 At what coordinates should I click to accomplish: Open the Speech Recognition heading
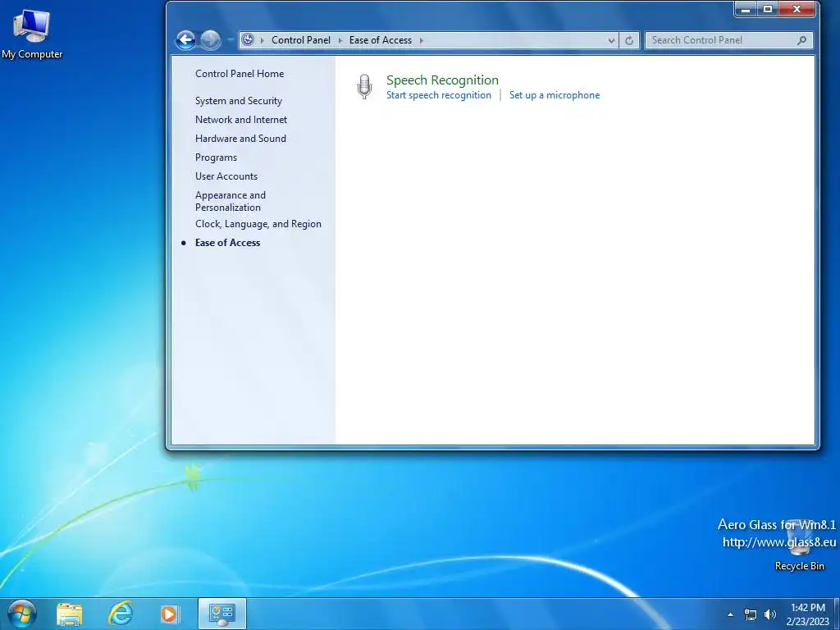[442, 80]
